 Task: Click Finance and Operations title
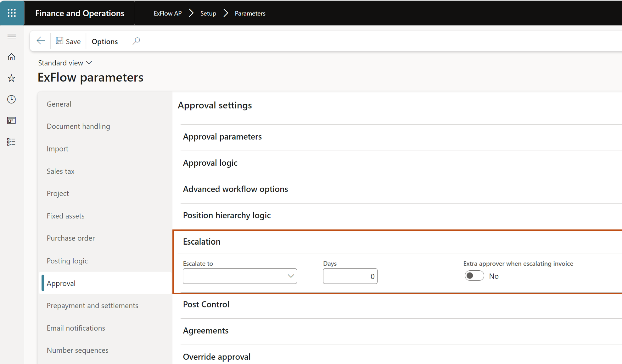coord(80,13)
